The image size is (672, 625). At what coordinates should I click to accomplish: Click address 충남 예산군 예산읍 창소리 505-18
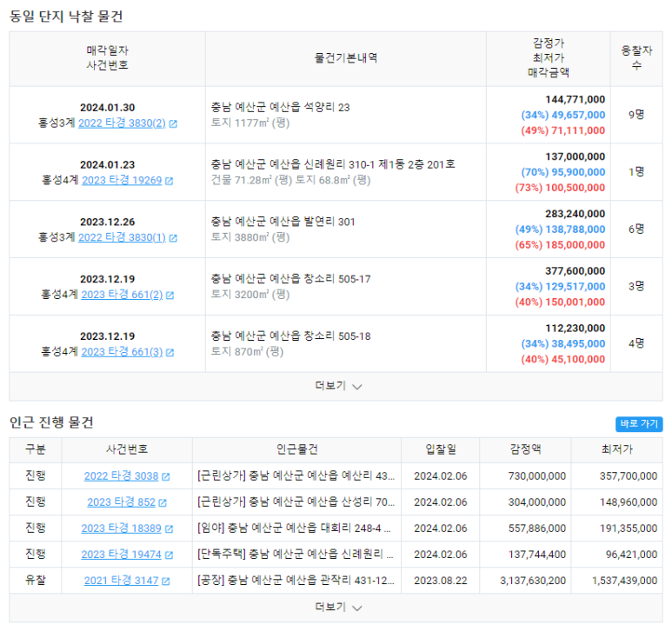click(290, 336)
